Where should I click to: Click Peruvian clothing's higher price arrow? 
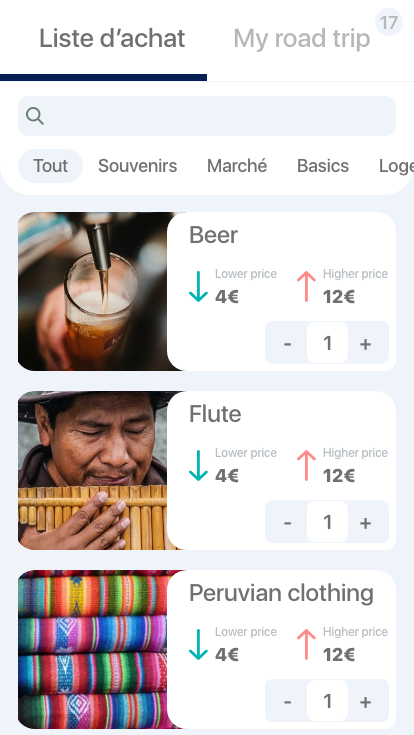click(306, 645)
